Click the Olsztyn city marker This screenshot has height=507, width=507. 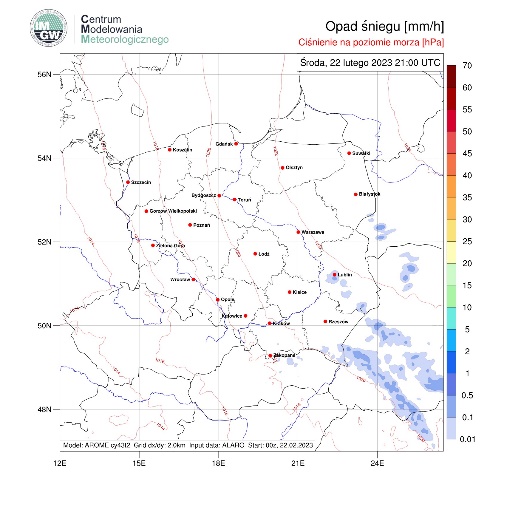[282, 168]
